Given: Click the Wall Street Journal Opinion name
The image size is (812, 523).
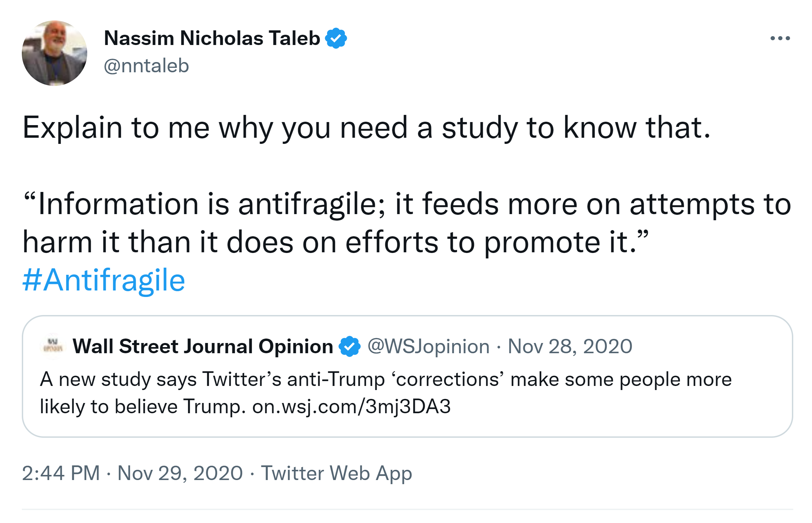Looking at the screenshot, I should pos(203,346).
